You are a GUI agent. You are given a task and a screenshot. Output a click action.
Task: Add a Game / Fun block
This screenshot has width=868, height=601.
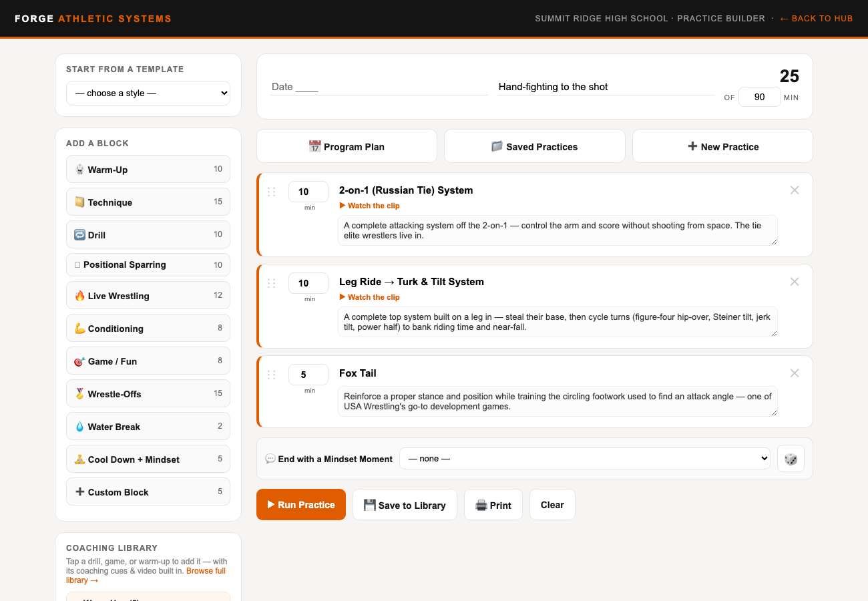click(148, 361)
